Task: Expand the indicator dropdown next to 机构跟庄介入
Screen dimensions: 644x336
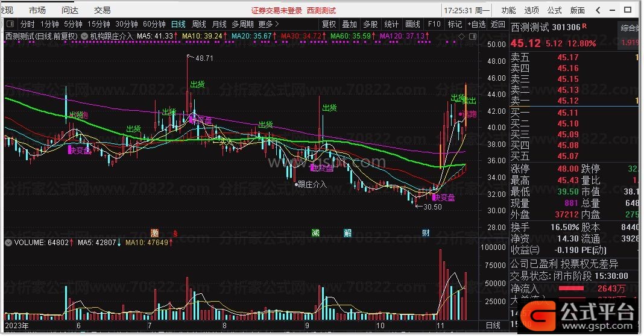Action: pyautogui.click(x=84, y=36)
